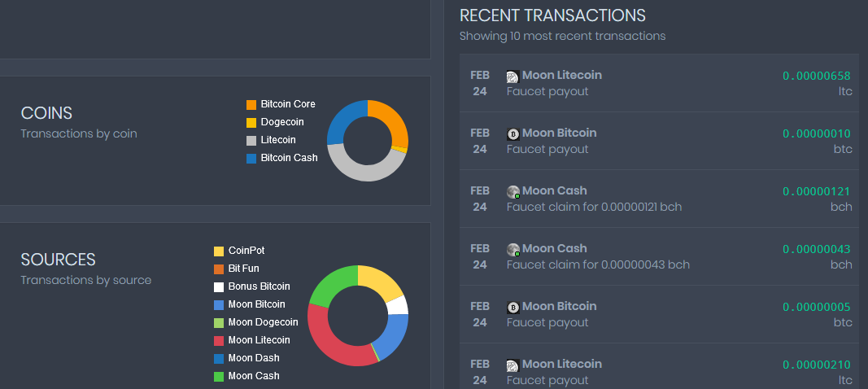Click the Moon Litecoin icon beside the 0.00000658 payout
Image resolution: width=868 pixels, height=389 pixels.
(513, 76)
